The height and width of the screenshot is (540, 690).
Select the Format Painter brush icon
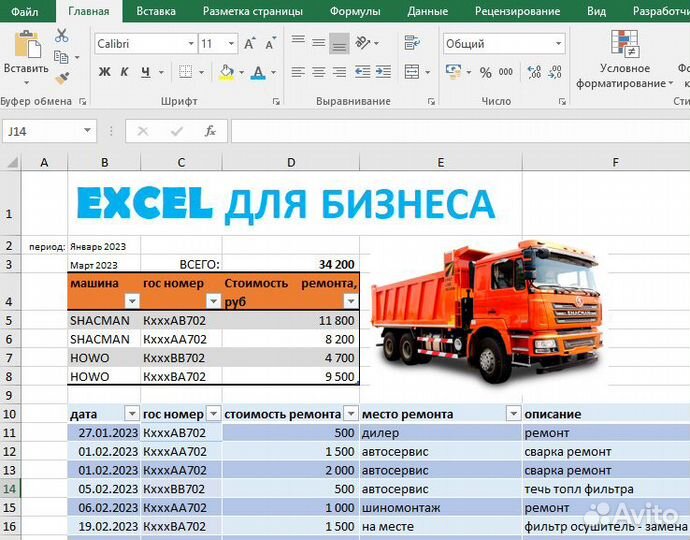pyautogui.click(x=62, y=78)
